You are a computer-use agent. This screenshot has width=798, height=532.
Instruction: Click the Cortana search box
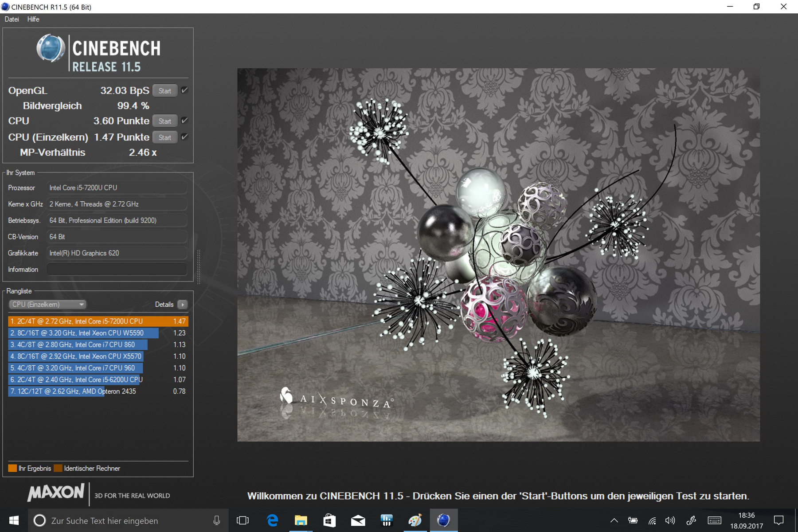pos(129,520)
